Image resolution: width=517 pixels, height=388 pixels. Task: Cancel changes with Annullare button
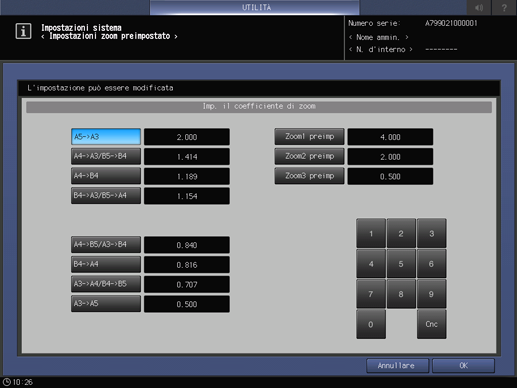[x=397, y=366]
